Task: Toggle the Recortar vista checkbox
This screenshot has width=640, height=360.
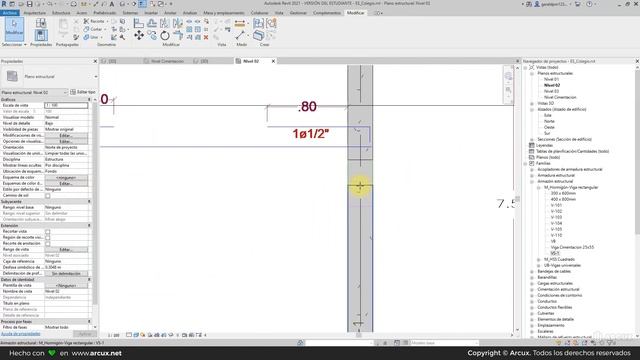Action: coord(48,231)
